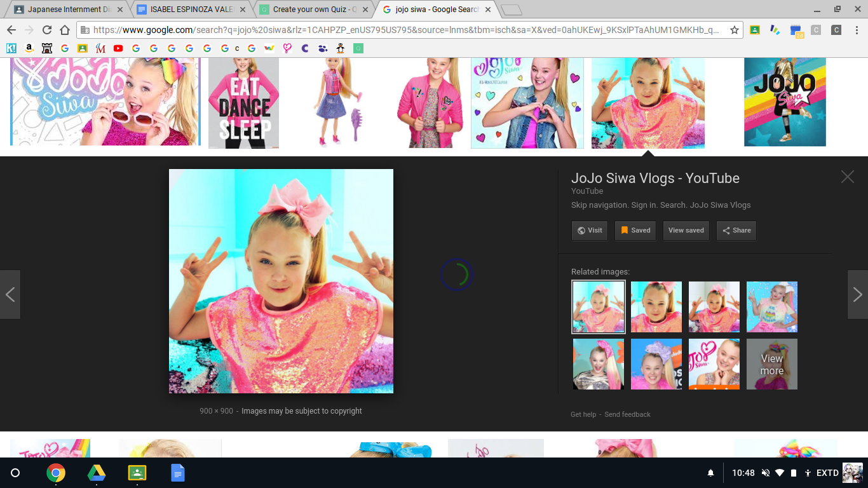The height and width of the screenshot is (488, 868).
Task: Open the Get help link
Action: 583,414
